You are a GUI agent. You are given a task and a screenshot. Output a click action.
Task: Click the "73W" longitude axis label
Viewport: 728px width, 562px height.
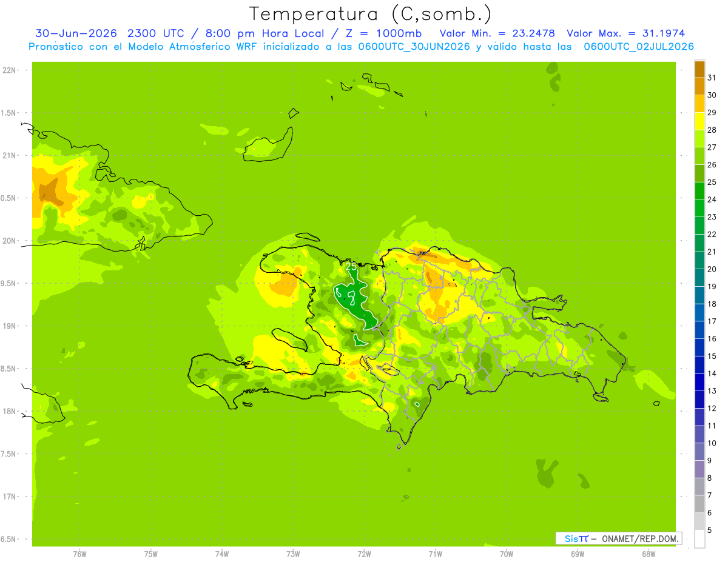[x=293, y=554]
